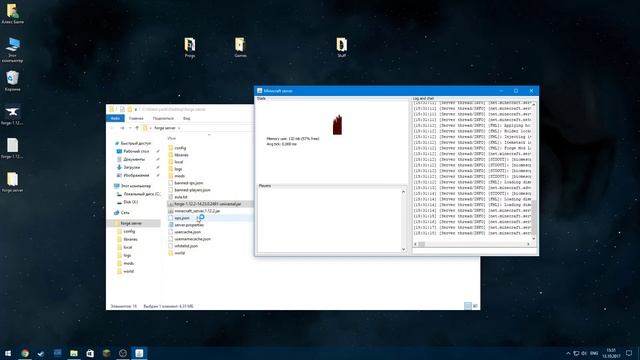Click the Log and chat horizontal scrollbar
This screenshot has width=640, height=360.
tap(472, 244)
